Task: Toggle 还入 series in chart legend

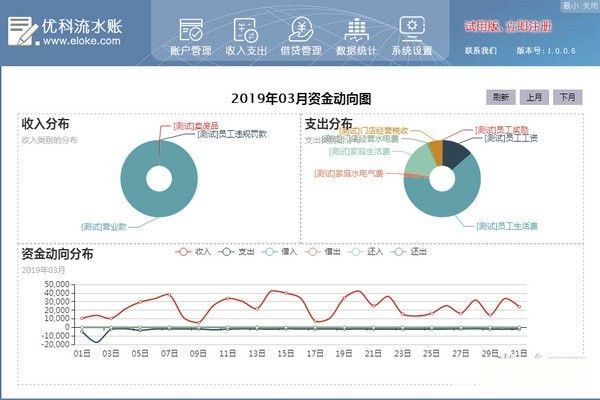Action: point(365,251)
